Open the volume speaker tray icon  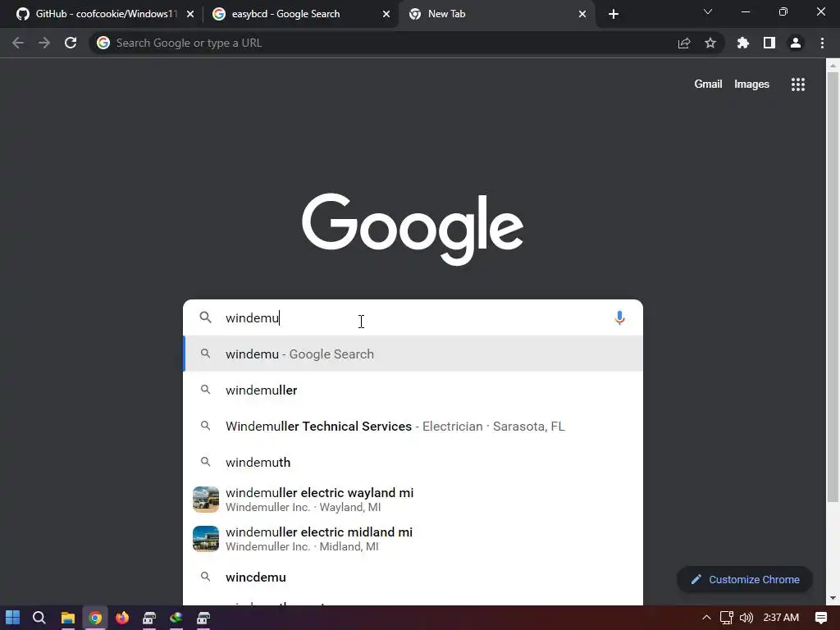(x=746, y=618)
